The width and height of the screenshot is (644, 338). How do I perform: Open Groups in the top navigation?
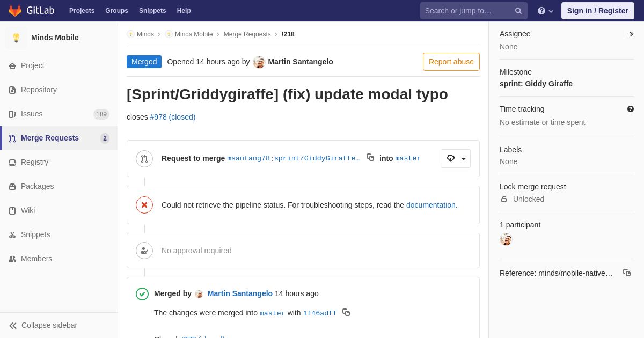point(116,11)
